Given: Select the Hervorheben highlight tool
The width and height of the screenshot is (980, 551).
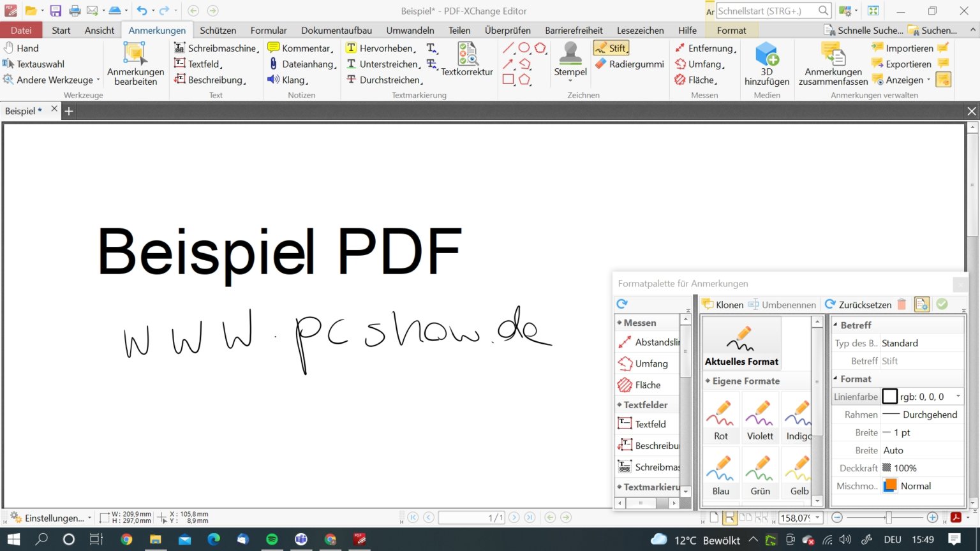Looking at the screenshot, I should click(x=381, y=48).
